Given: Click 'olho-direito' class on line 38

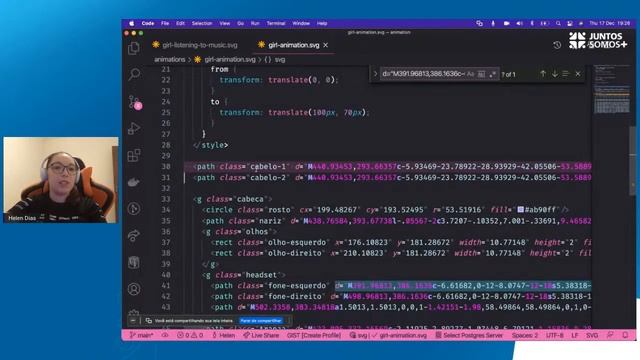Looking at the screenshot, I should pos(295,253).
